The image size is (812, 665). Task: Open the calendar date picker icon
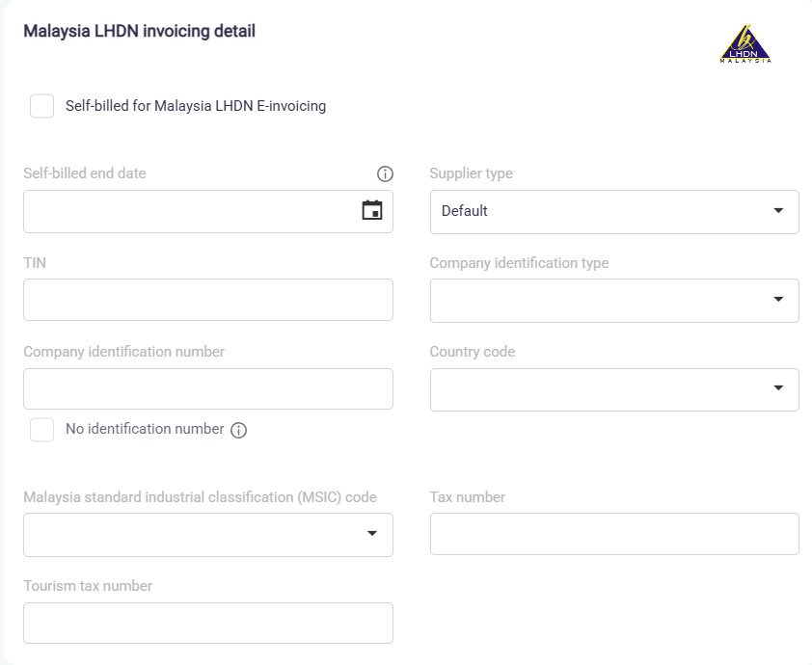point(371,210)
